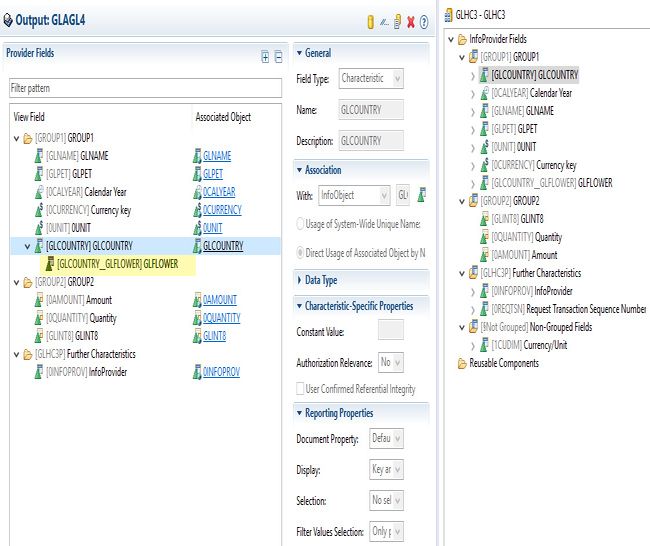Open the GLINT8 associated object link
650x546 pixels.
[x=214, y=336]
